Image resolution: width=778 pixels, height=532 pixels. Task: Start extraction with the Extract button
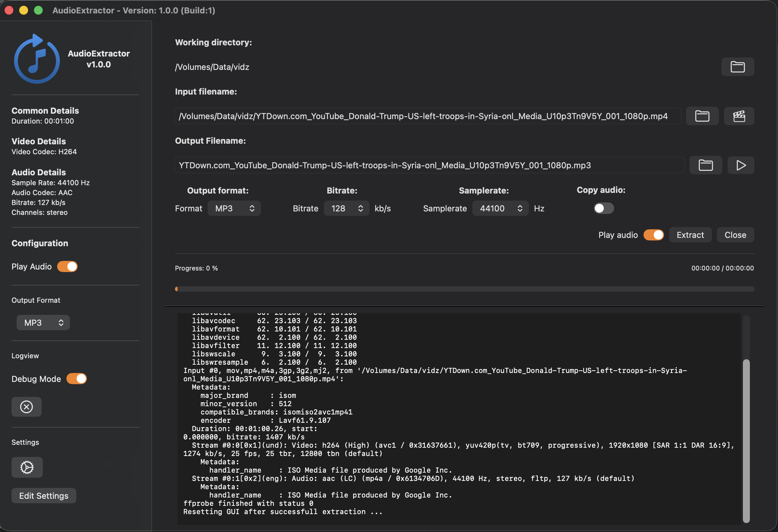[x=690, y=235]
